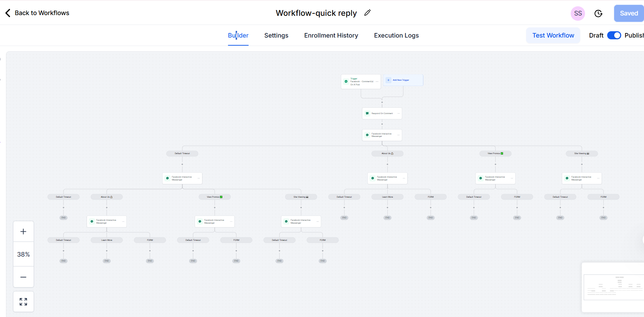Edit workflow name with pencil icon
644x317 pixels.
pos(367,13)
